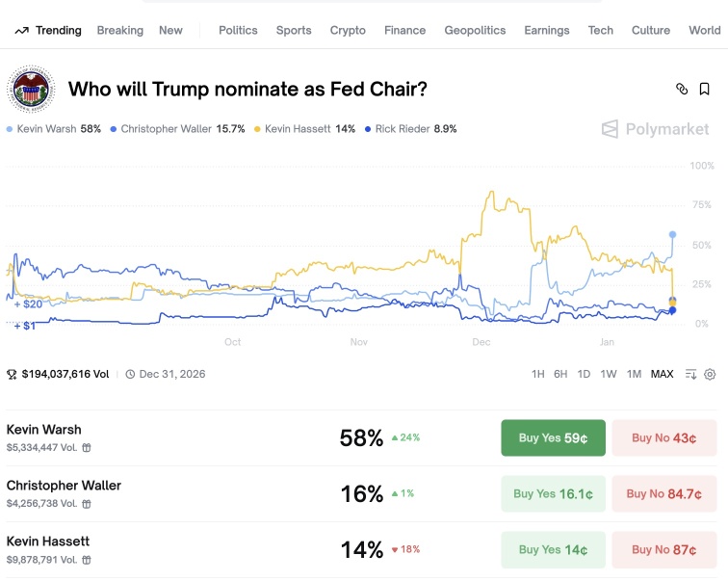Click the chart sort/filter icon

tap(690, 375)
